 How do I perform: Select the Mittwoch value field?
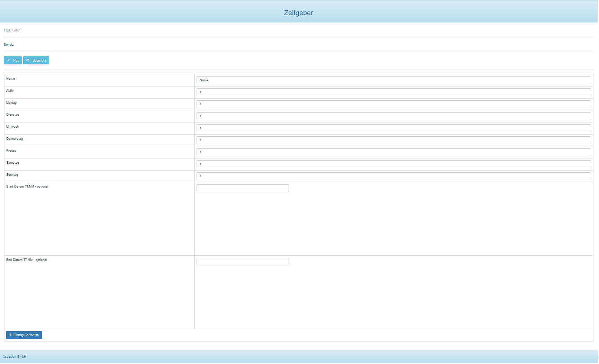(x=393, y=128)
